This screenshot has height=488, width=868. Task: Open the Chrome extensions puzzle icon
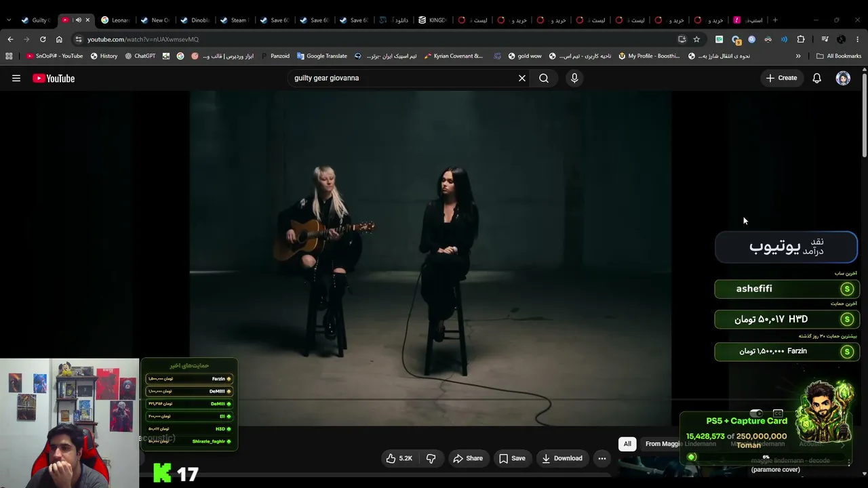pyautogui.click(x=801, y=39)
